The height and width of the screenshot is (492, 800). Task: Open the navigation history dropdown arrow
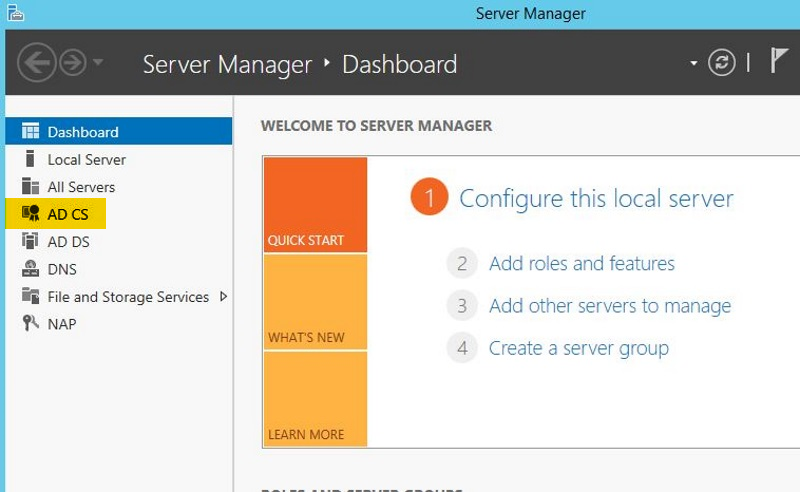(x=98, y=63)
